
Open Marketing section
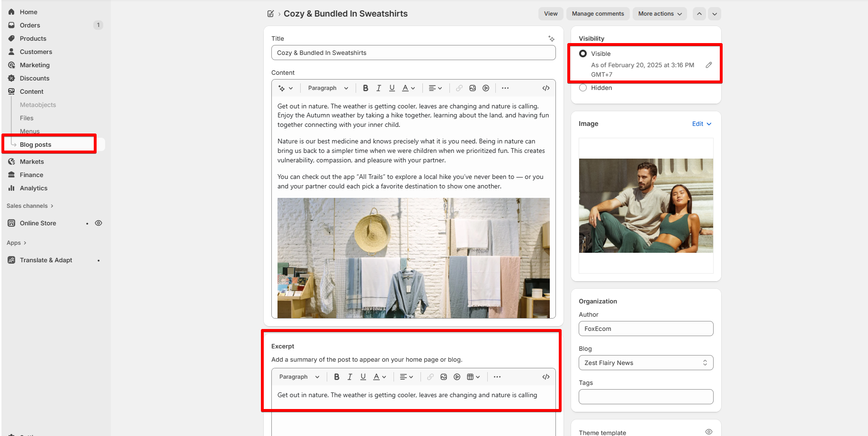pos(35,65)
